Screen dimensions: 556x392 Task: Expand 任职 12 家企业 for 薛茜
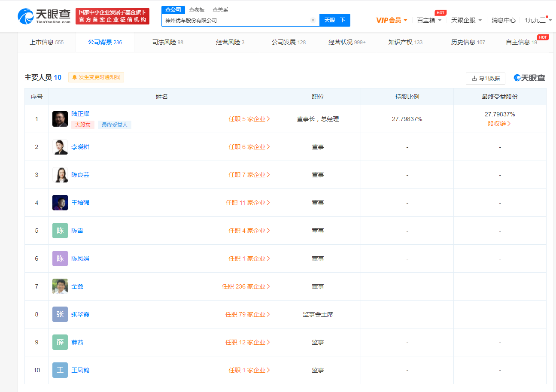pyautogui.click(x=248, y=342)
